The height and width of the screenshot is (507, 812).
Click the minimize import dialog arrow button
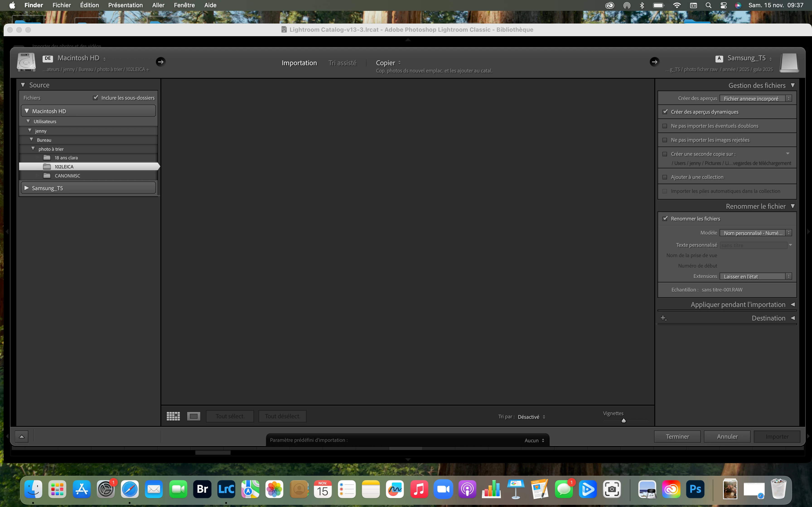22,436
